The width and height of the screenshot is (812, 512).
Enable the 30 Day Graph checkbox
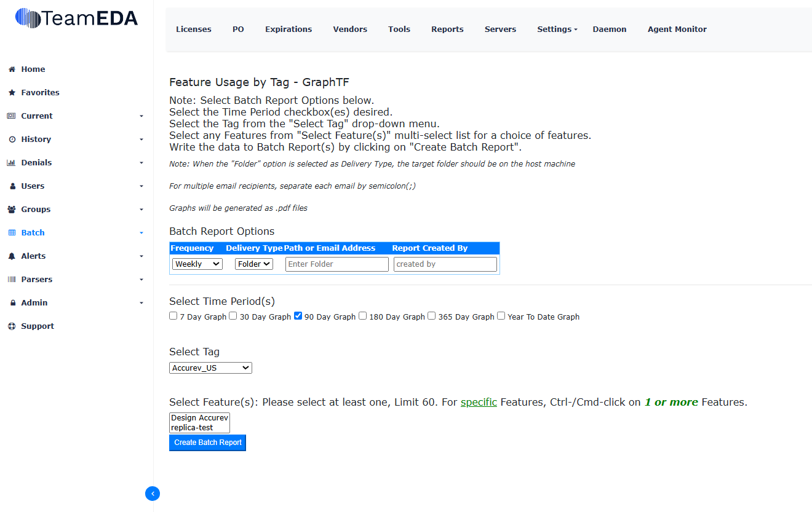point(233,316)
